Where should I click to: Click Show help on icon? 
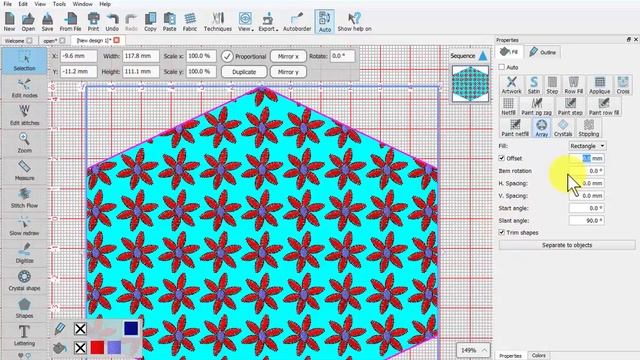pos(354,22)
